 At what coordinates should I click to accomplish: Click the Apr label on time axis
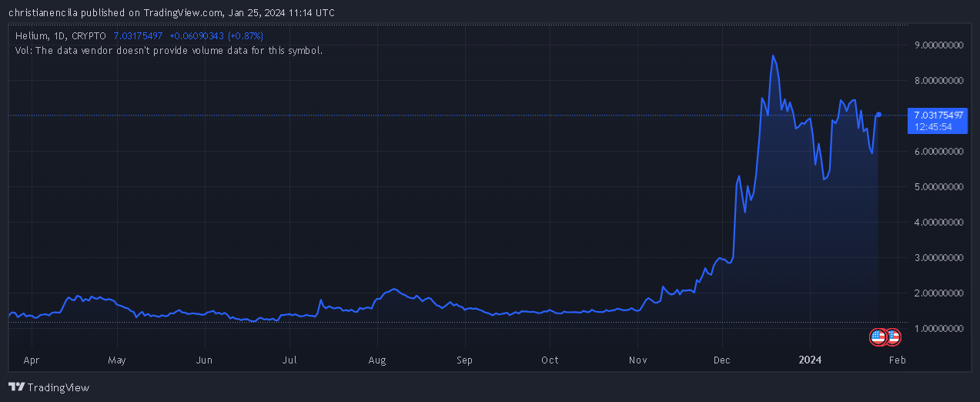[x=32, y=360]
